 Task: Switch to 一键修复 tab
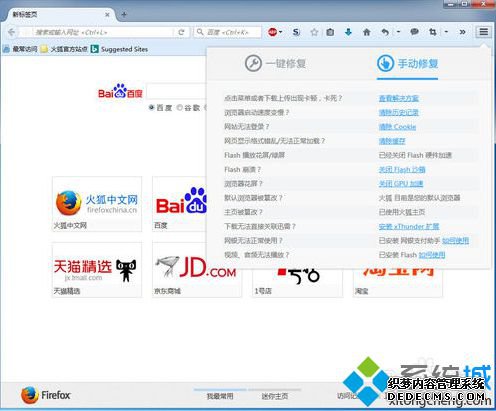[275, 63]
